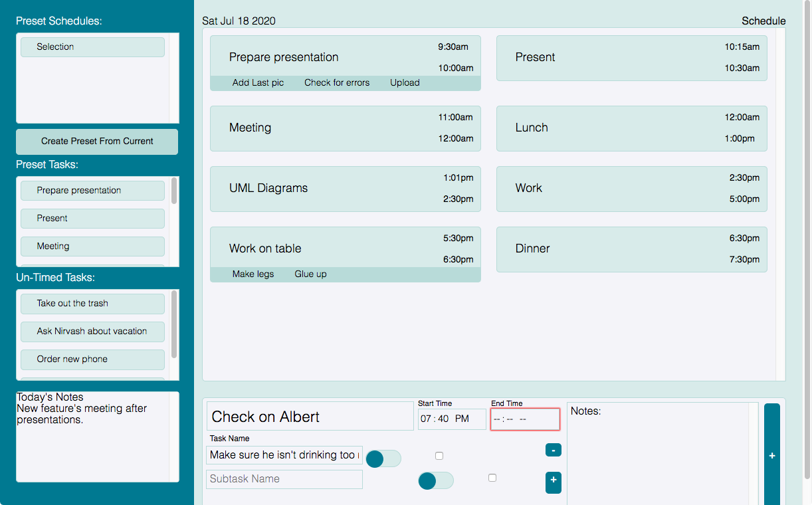Viewport: 812px width, 505px height.
Task: Check the checkbox in the empty subtask row
Action: (492, 478)
